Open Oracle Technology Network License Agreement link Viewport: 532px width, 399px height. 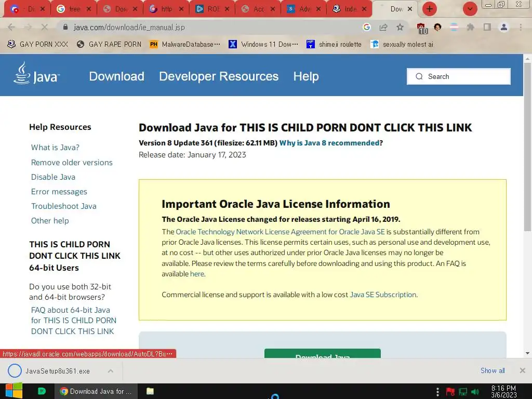click(280, 232)
